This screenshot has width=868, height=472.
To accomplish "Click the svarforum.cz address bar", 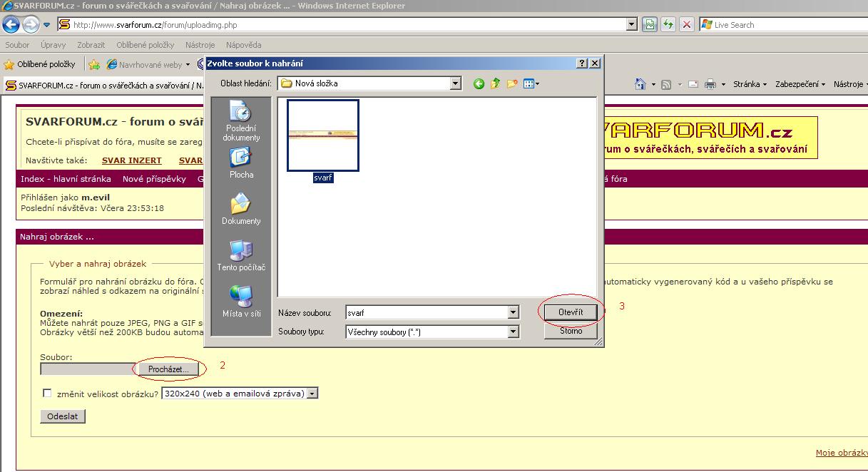I will click(x=341, y=24).
